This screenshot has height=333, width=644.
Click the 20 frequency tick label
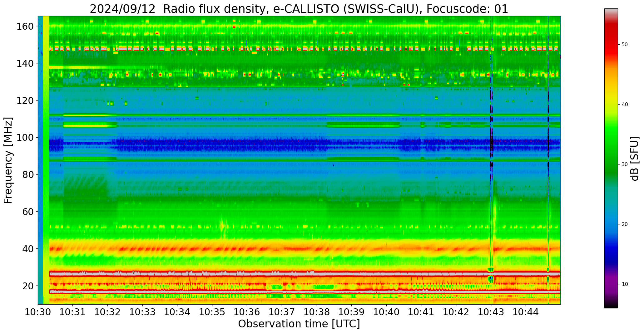point(27,286)
